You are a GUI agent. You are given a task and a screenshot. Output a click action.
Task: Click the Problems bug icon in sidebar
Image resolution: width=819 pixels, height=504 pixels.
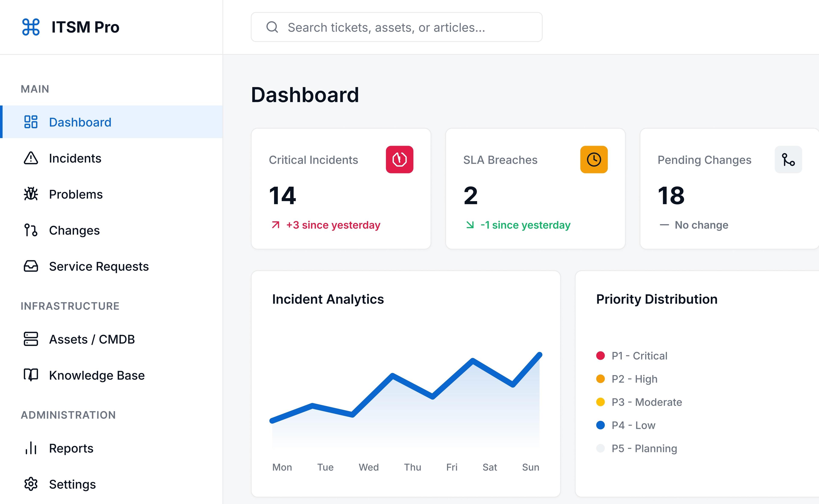click(x=31, y=194)
